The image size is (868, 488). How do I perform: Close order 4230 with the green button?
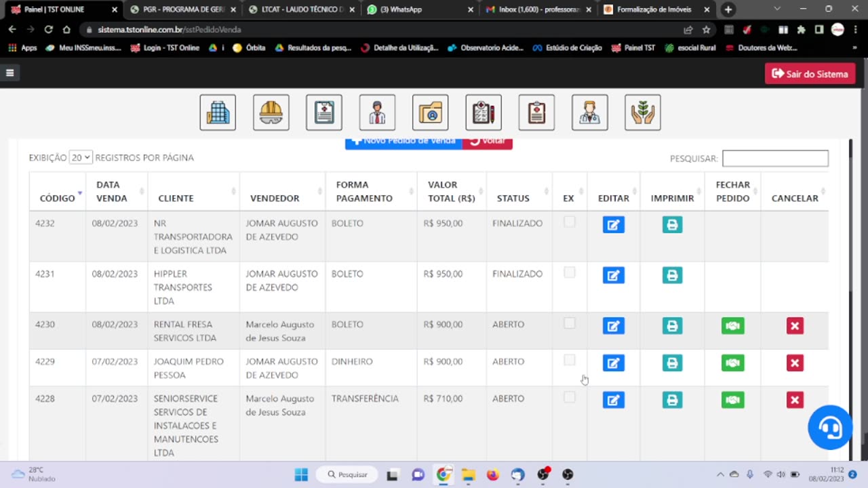(x=732, y=326)
